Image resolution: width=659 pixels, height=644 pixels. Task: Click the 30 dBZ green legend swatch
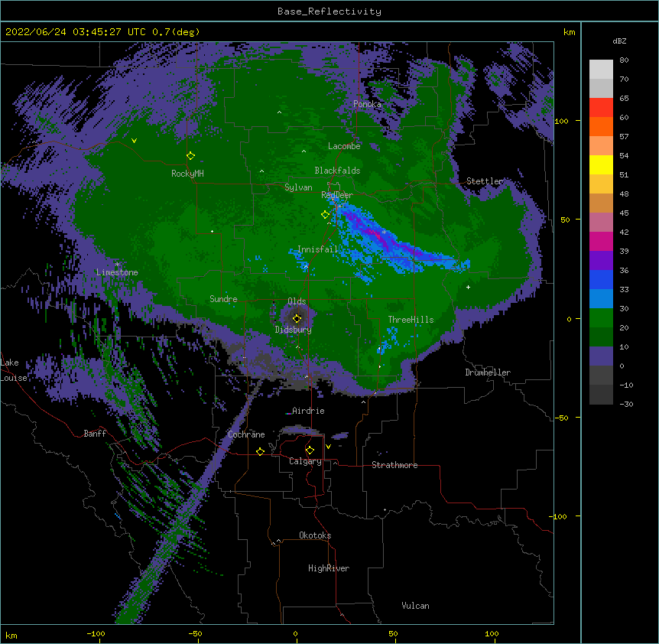(601, 318)
